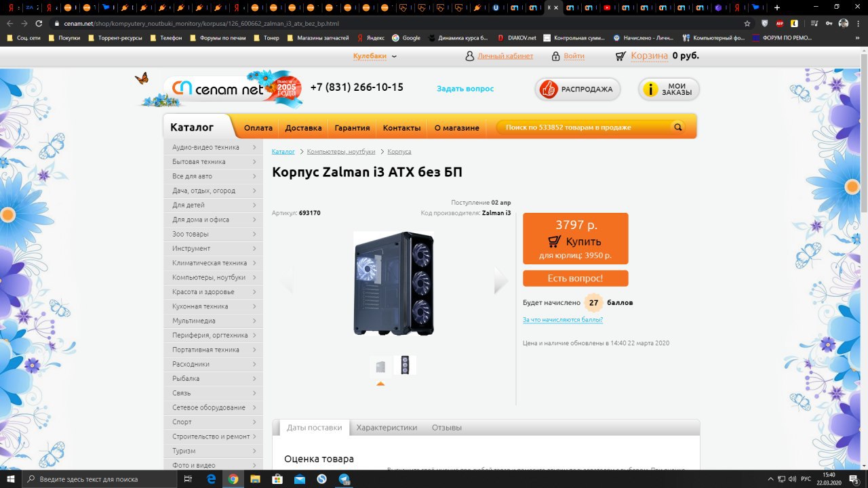Expand Бытовая техника category

(x=213, y=161)
